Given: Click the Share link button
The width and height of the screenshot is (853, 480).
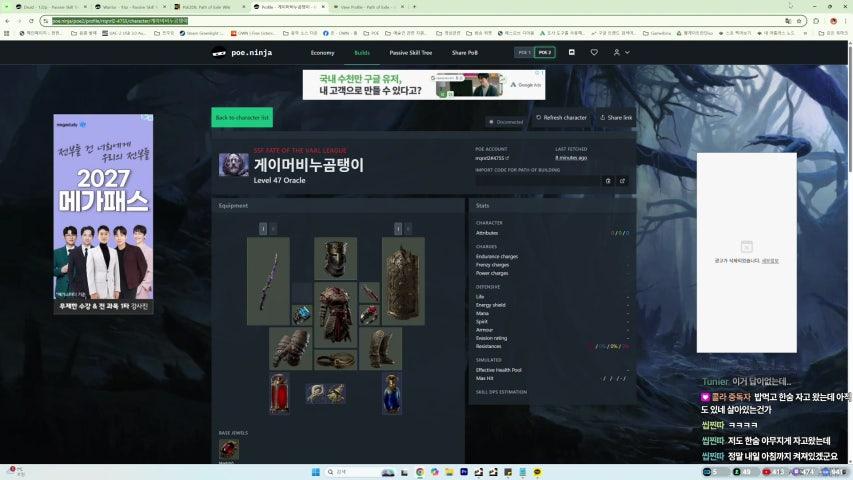Looking at the screenshot, I should [616, 118].
